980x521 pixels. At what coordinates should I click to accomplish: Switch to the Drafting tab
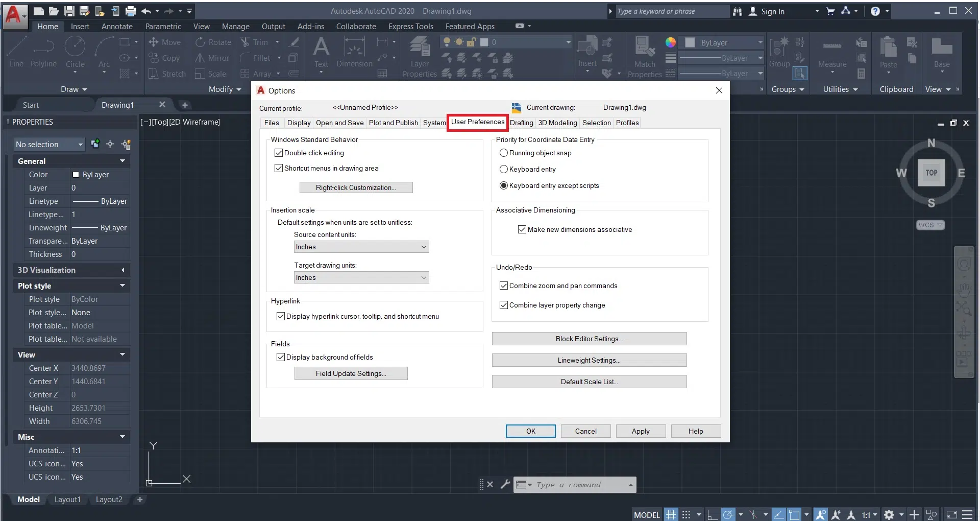tap(521, 123)
